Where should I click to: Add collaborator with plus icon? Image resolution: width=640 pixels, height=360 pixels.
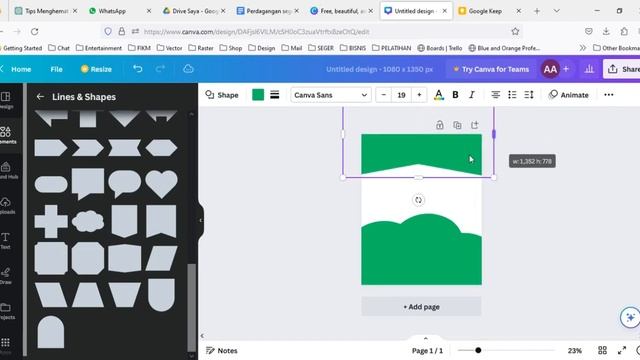[566, 69]
